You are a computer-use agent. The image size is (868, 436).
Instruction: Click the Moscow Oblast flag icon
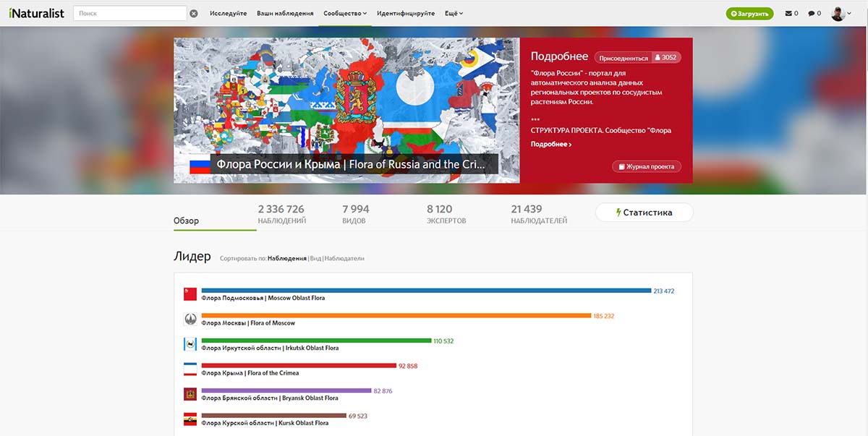click(x=190, y=294)
